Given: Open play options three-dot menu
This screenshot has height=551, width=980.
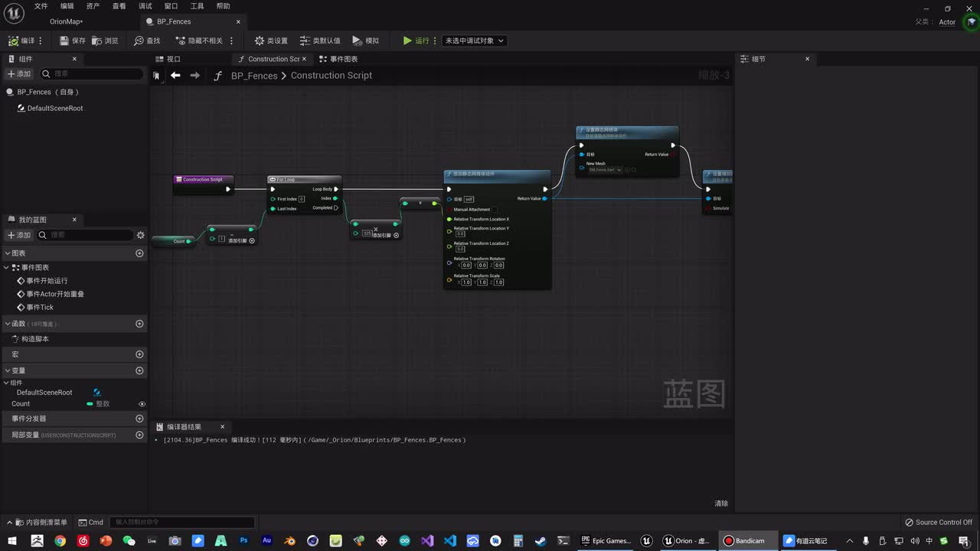Looking at the screenshot, I should 436,41.
